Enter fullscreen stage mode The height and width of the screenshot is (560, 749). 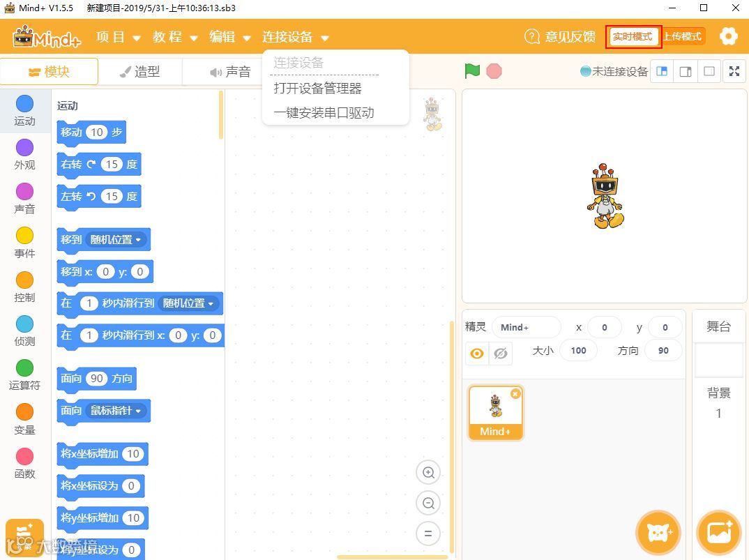click(734, 72)
